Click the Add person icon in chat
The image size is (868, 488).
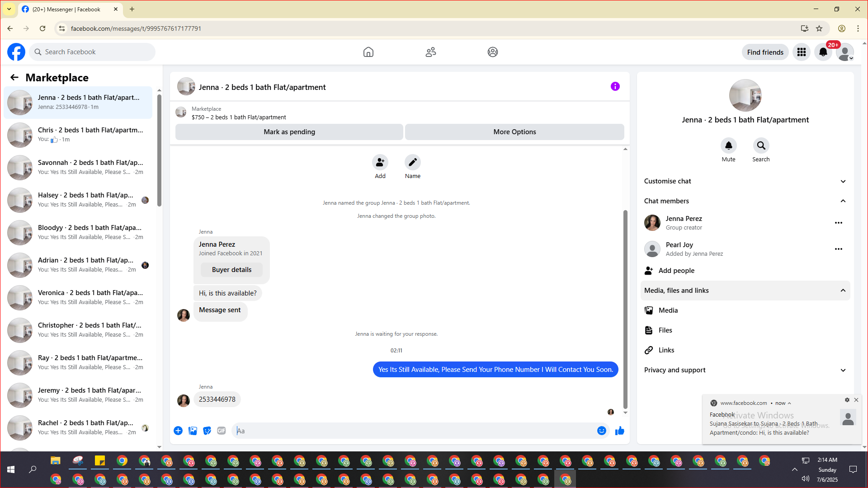380,162
